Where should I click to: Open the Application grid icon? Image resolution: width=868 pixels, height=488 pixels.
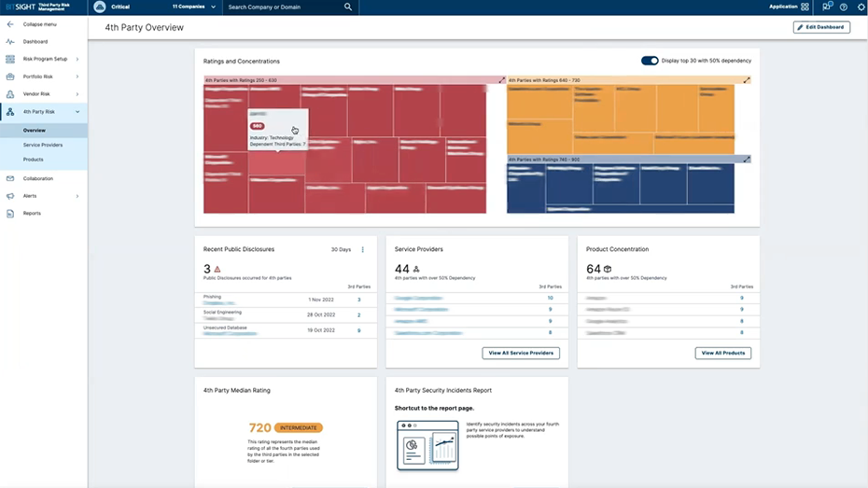tap(805, 7)
